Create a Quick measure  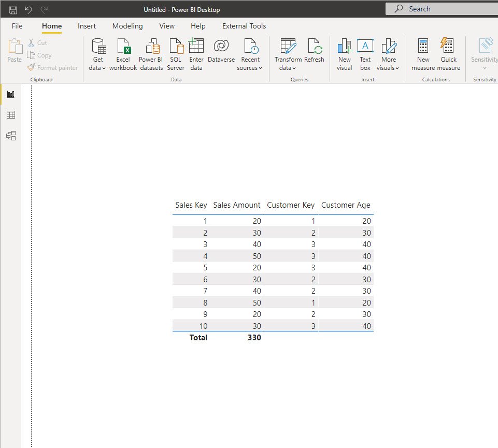(x=448, y=54)
